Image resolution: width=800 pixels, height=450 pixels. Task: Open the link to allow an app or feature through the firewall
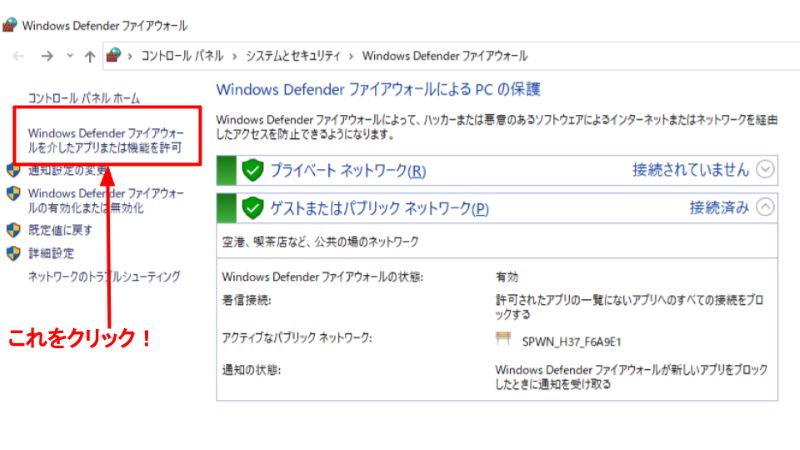coord(106,140)
